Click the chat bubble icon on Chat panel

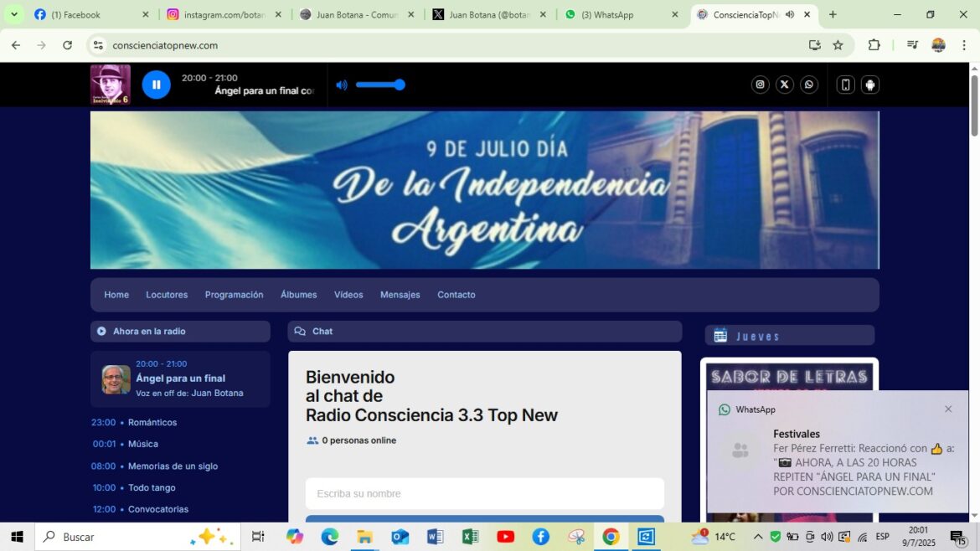pyautogui.click(x=301, y=331)
